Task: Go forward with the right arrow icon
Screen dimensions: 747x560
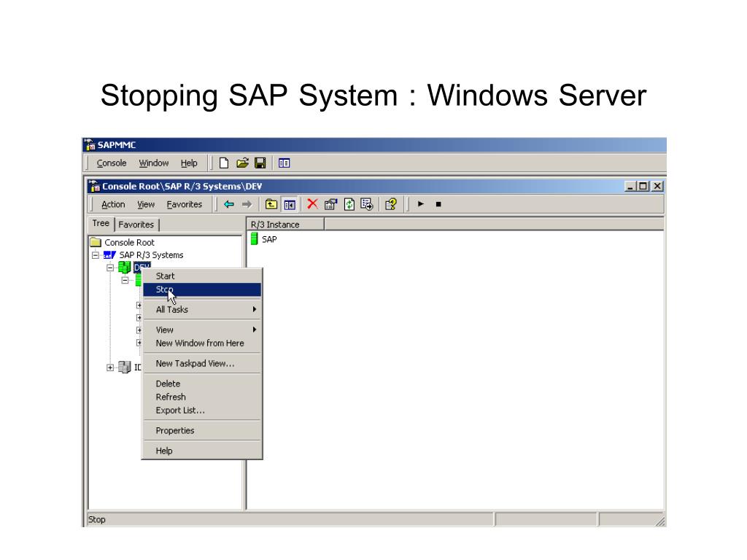Action: click(x=247, y=204)
